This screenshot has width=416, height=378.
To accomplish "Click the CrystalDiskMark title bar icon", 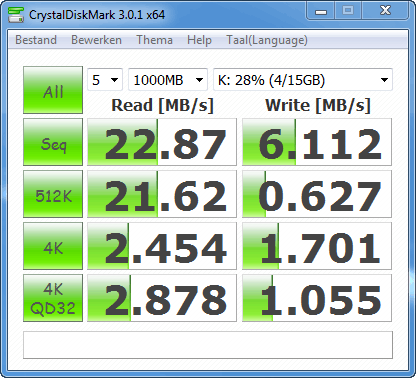I will pos(16,14).
